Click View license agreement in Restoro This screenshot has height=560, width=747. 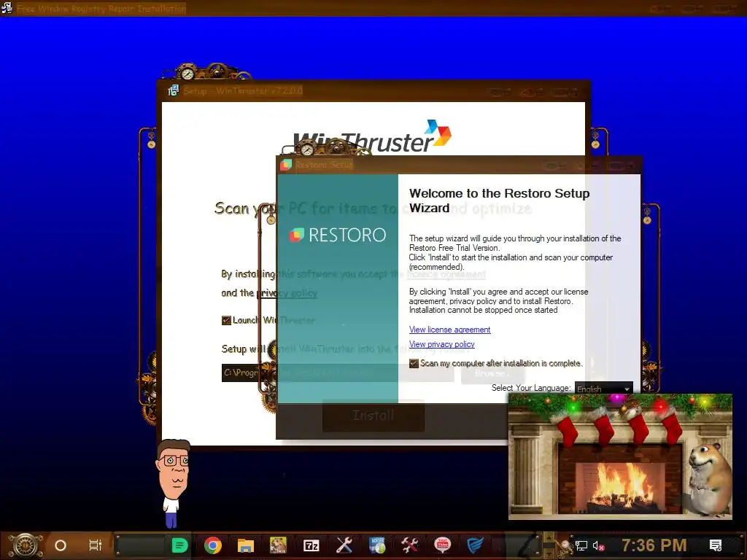(x=449, y=330)
